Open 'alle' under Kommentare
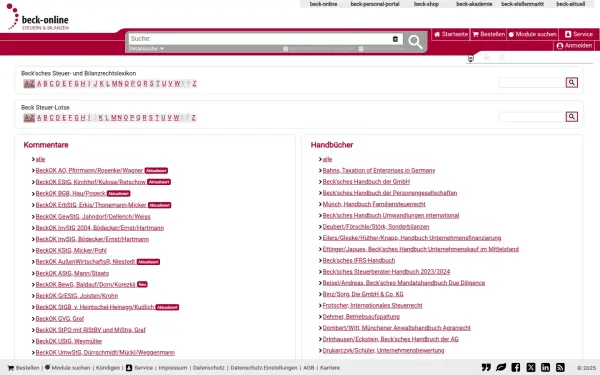600x375 pixels. [40, 159]
